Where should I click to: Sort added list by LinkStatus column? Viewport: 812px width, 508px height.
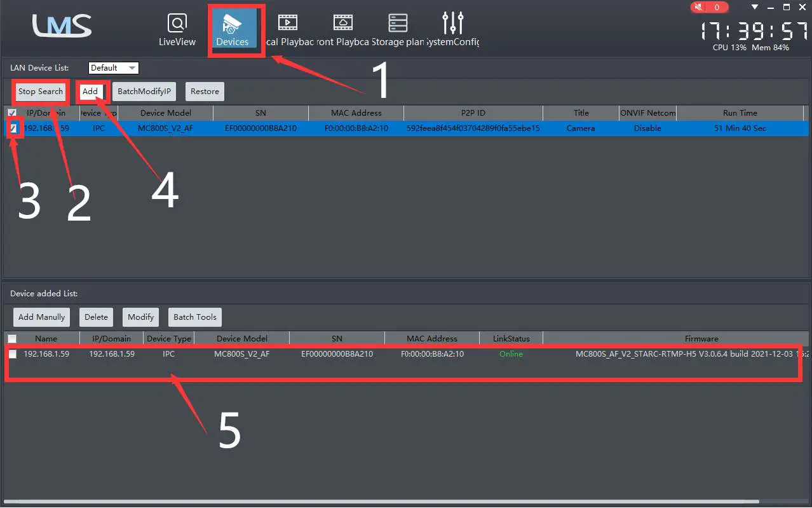[511, 339]
